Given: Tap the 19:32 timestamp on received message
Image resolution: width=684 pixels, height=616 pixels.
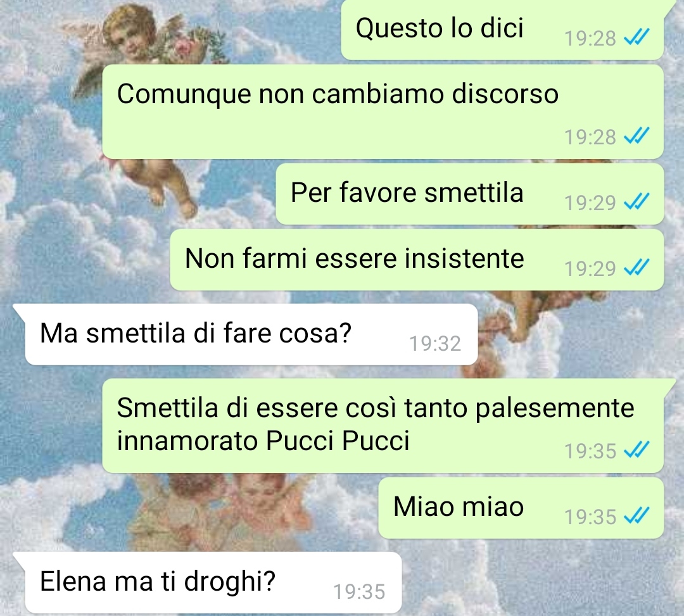Looking at the screenshot, I should (435, 344).
